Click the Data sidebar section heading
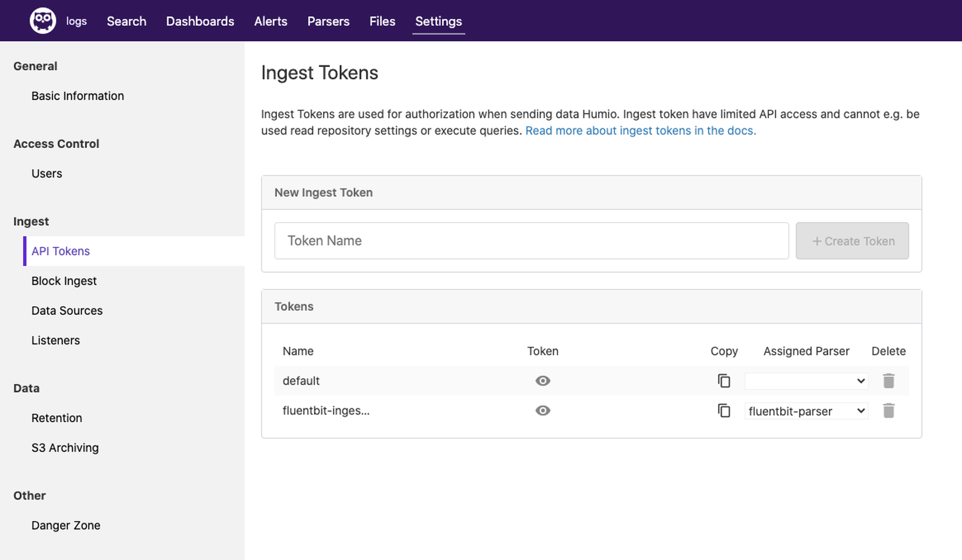This screenshot has height=560, width=962. point(26,388)
